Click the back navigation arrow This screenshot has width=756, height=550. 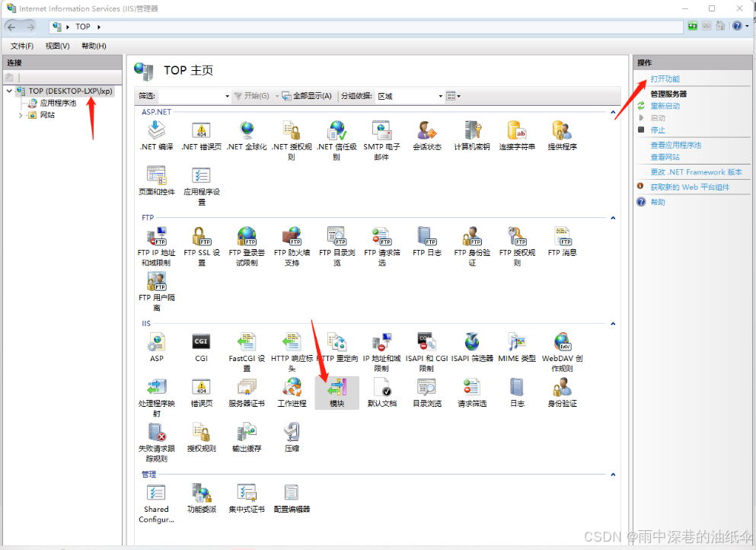[x=11, y=27]
